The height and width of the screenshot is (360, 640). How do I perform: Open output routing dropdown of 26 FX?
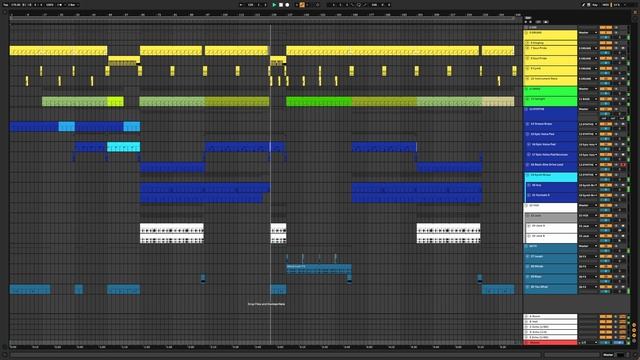[588, 246]
